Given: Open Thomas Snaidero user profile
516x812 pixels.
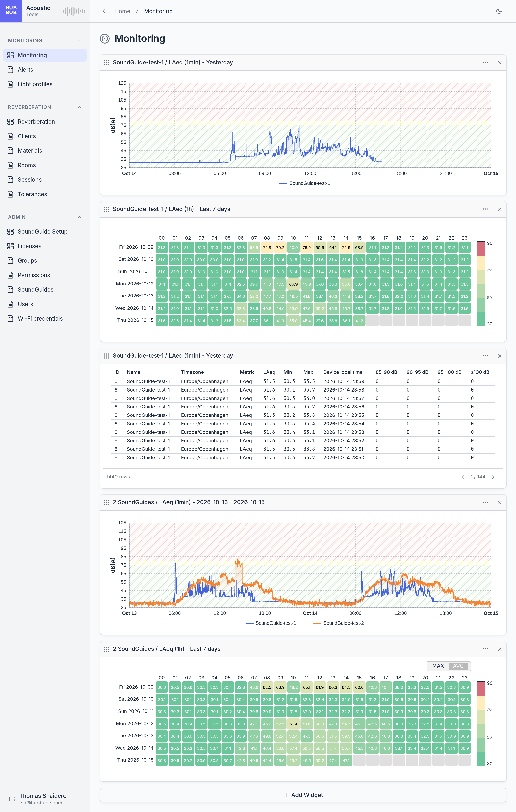Looking at the screenshot, I should 45,799.
